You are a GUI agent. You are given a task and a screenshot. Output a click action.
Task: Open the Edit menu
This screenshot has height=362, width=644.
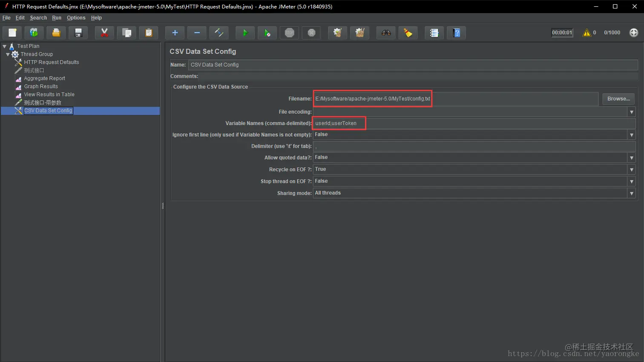coord(20,18)
